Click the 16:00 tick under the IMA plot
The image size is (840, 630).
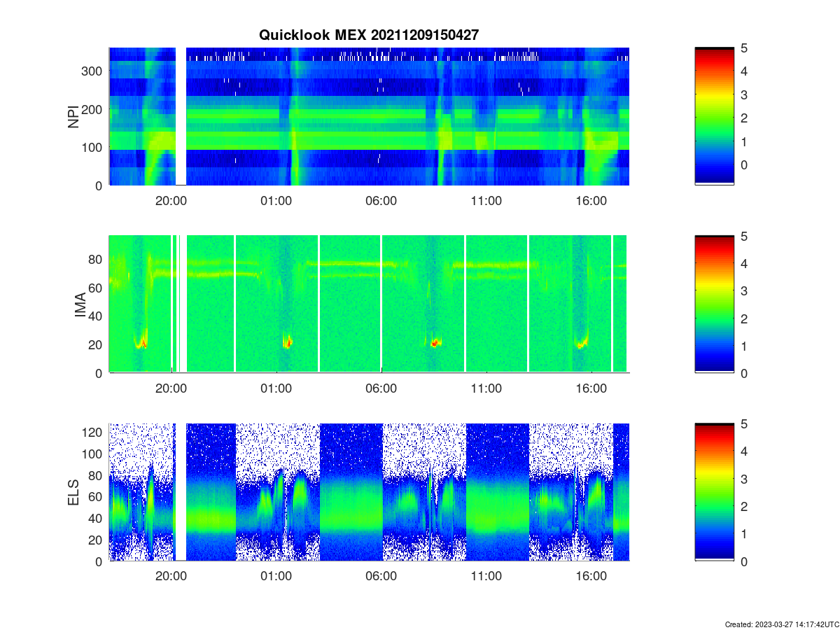(591, 388)
